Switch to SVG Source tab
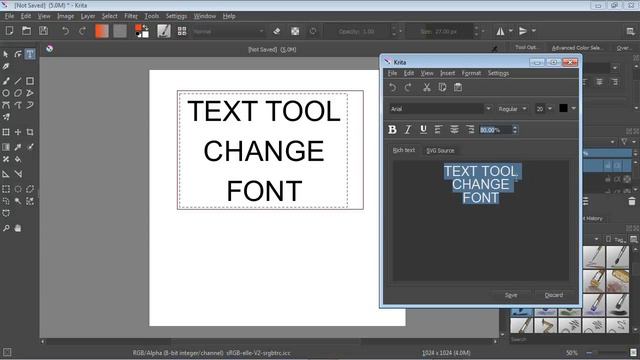 (440, 151)
